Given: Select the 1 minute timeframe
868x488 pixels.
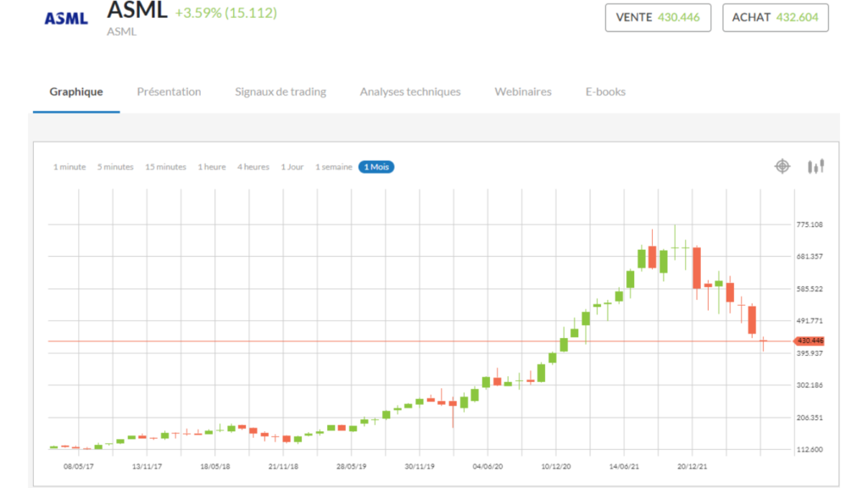Looking at the screenshot, I should pos(70,167).
